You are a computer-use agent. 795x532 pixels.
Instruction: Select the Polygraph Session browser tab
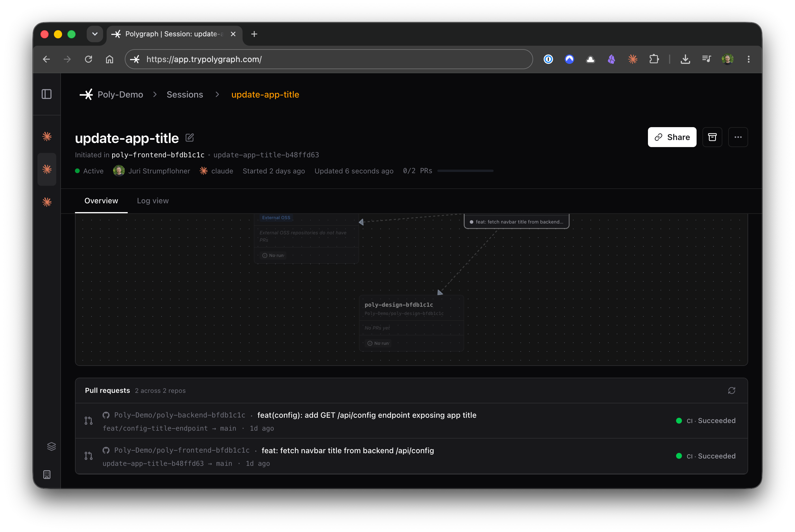coord(175,34)
